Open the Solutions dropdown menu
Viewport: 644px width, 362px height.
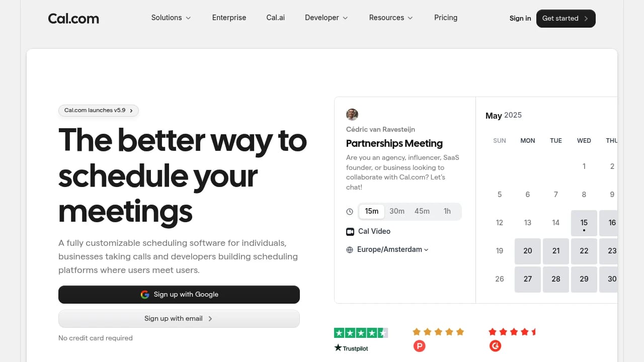[171, 18]
